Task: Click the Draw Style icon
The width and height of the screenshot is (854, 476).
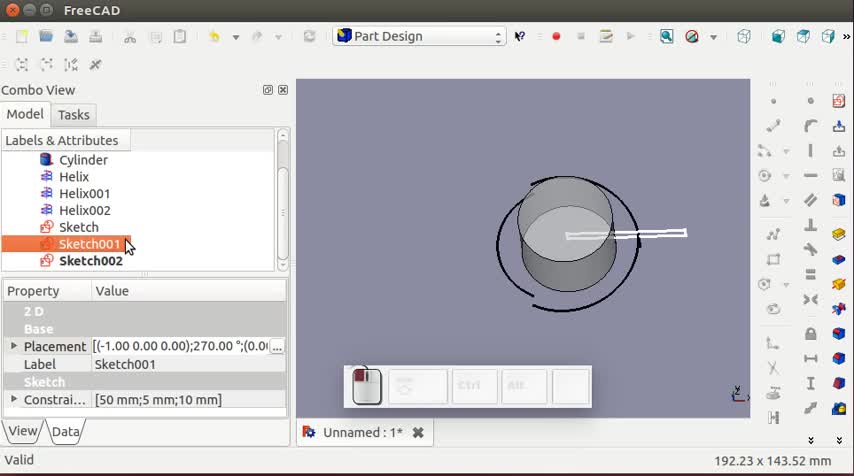Action: point(692,36)
